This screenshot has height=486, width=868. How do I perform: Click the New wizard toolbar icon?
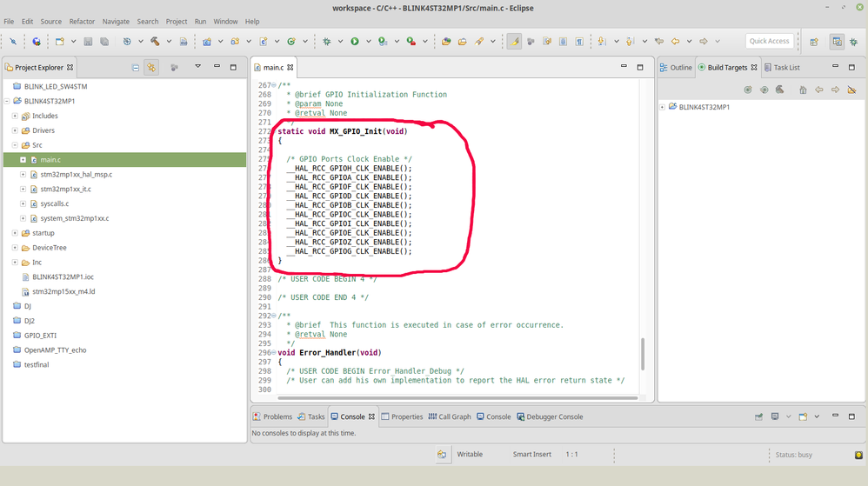point(60,41)
